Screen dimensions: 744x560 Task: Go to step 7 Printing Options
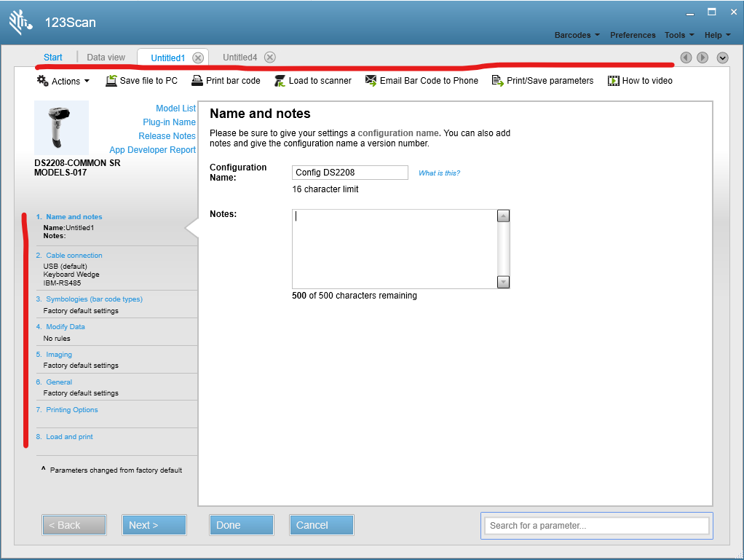tap(71, 409)
